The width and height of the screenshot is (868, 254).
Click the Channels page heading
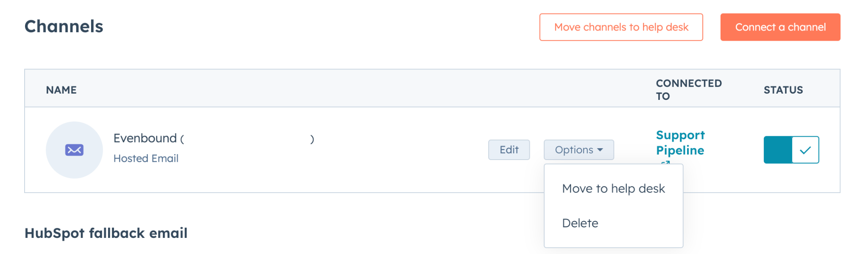[64, 26]
